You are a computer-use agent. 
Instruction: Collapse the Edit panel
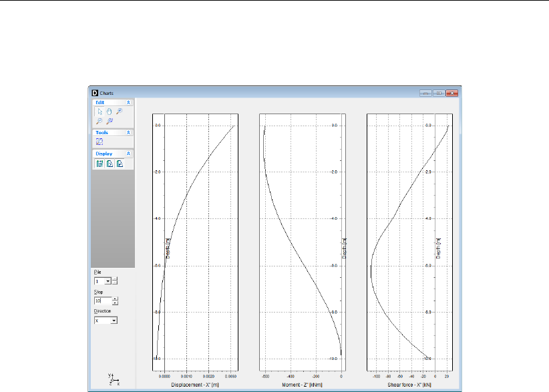pyautogui.click(x=128, y=103)
